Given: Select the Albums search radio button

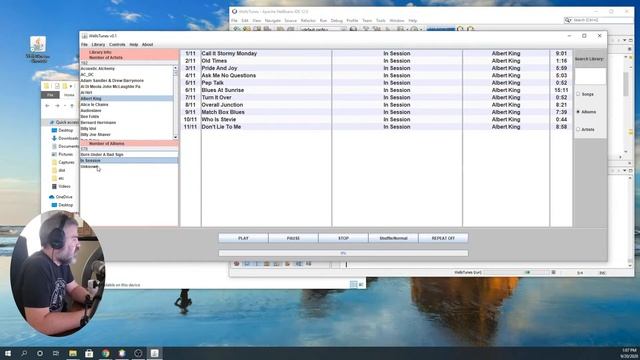Looking at the screenshot, I should (x=578, y=111).
